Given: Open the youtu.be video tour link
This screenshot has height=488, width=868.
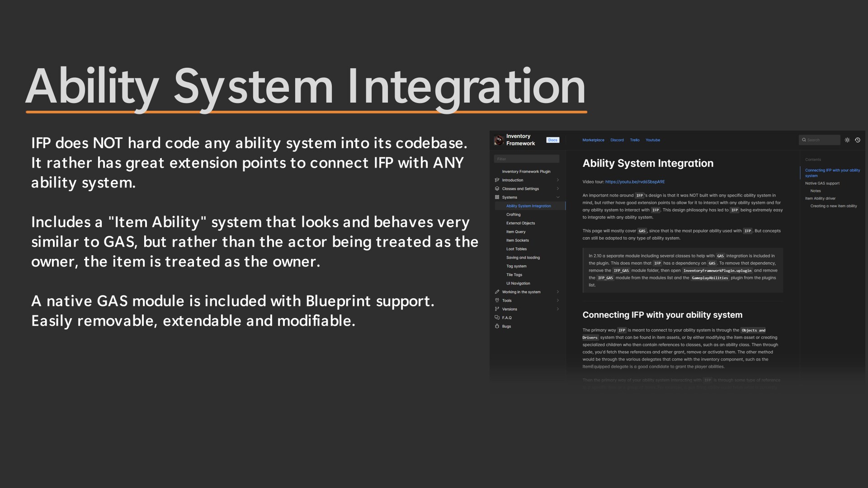Looking at the screenshot, I should tap(635, 182).
